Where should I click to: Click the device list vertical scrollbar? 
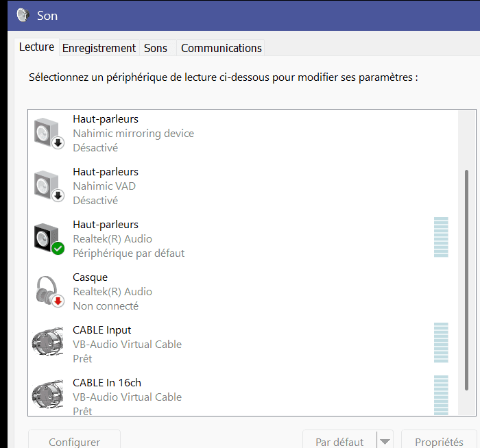(x=466, y=279)
